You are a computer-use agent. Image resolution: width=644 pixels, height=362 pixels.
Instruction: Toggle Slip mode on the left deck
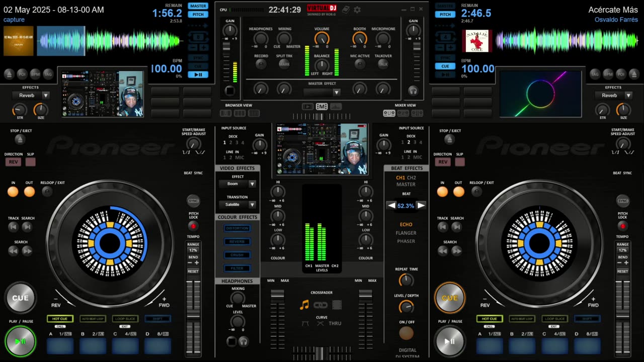tap(31, 162)
